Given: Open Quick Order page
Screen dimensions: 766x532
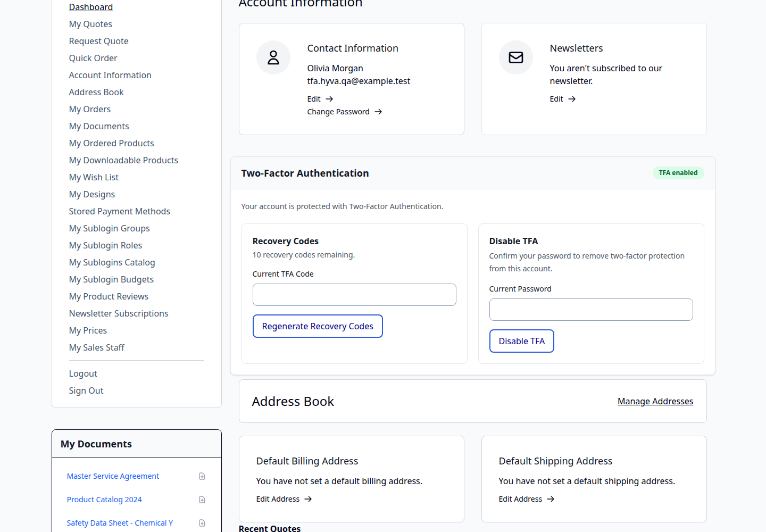Looking at the screenshot, I should [93, 58].
